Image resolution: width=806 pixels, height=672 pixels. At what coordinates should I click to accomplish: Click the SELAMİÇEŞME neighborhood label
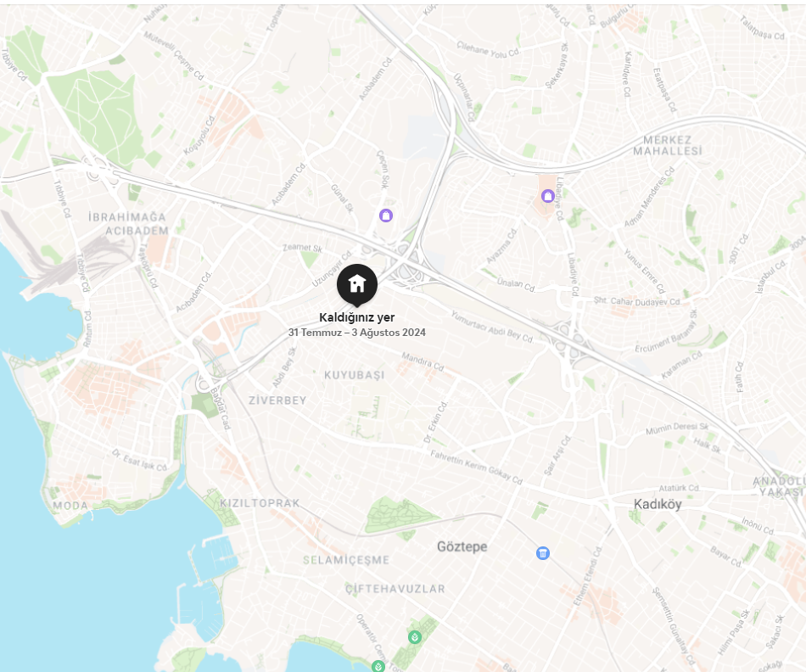tap(346, 560)
